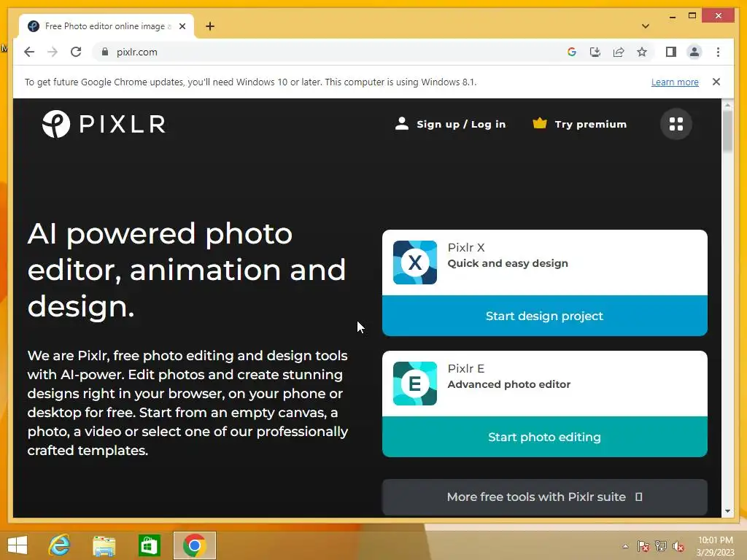This screenshot has width=747, height=560.
Task: Click the Quick and easy design text
Action: point(508,263)
